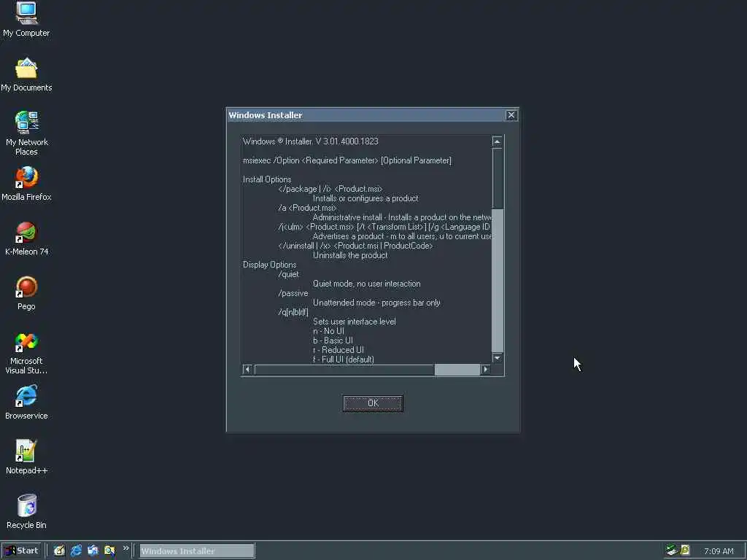Viewport: 747px width, 560px height.
Task: Click OK in the Windows Installer dialog
Action: 373,403
